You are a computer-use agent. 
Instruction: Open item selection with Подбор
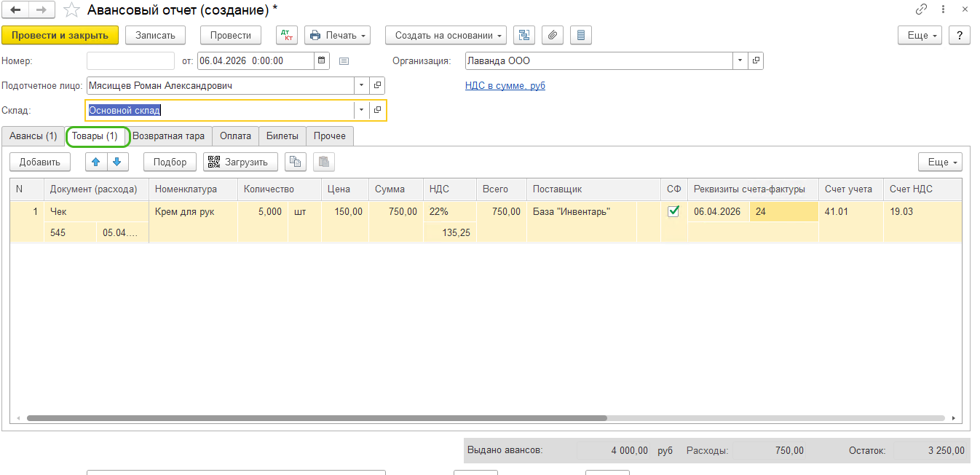tap(170, 162)
